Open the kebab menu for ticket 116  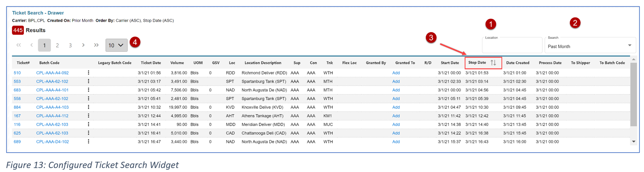tap(88, 124)
